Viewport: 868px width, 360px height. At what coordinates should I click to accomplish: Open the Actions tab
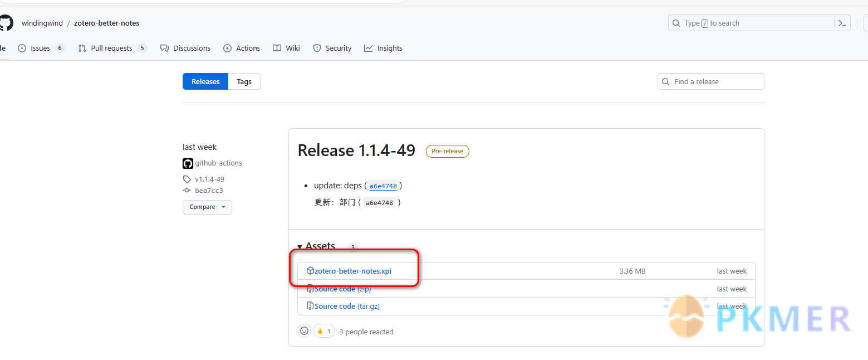point(242,48)
